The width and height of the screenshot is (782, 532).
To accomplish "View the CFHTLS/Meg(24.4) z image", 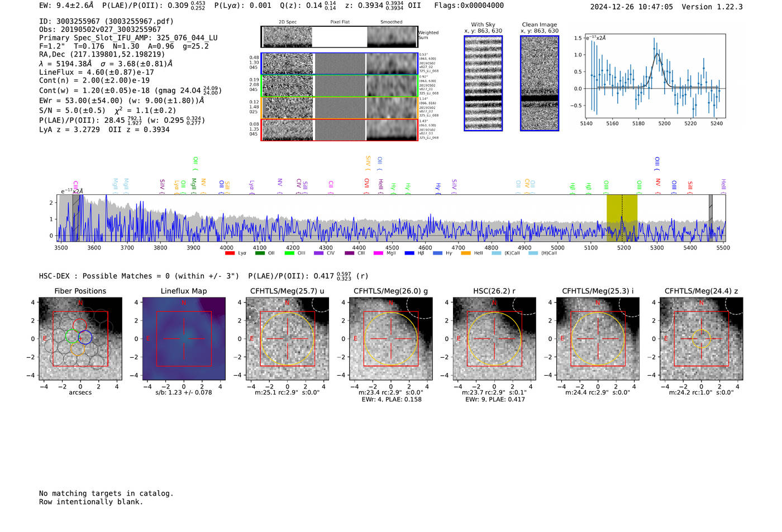I will coord(701,339).
